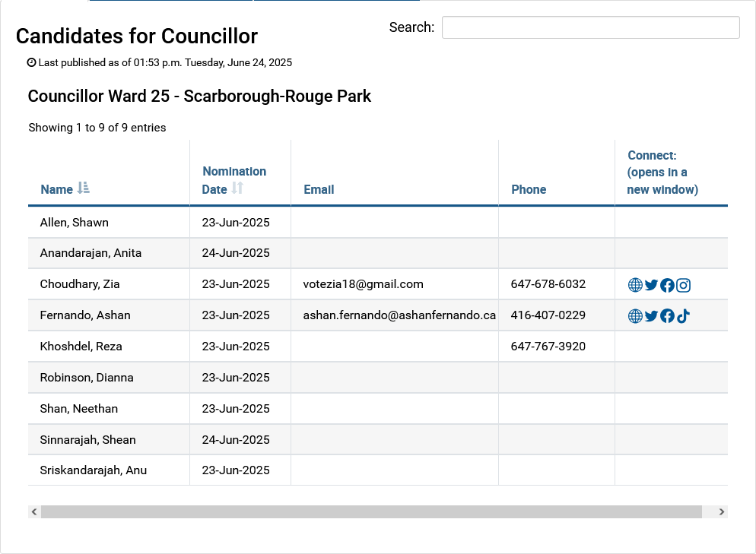756x554 pixels.
Task: Select the Allen, Shawn row name
Action: pos(75,223)
